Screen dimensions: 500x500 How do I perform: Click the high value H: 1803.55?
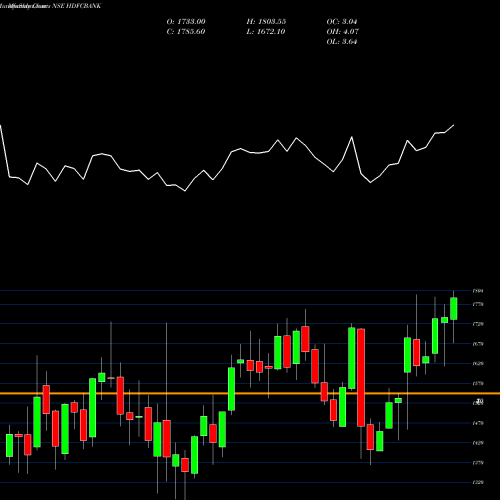point(266,22)
